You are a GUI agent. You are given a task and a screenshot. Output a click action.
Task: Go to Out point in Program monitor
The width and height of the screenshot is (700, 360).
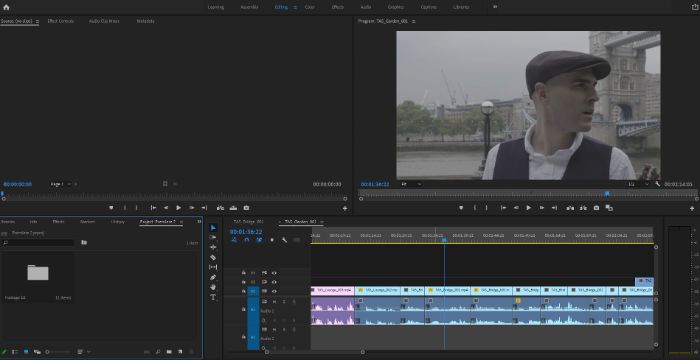click(x=554, y=208)
